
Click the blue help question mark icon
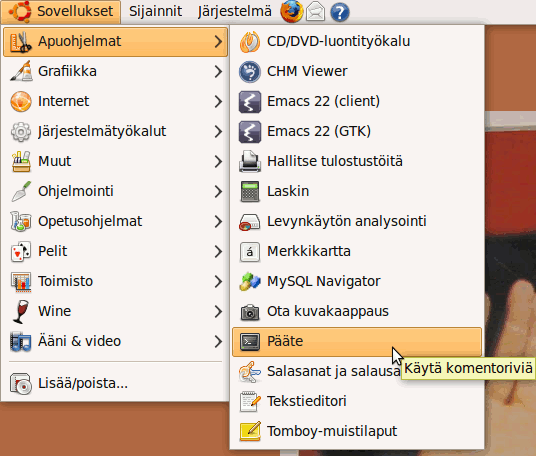(340, 13)
